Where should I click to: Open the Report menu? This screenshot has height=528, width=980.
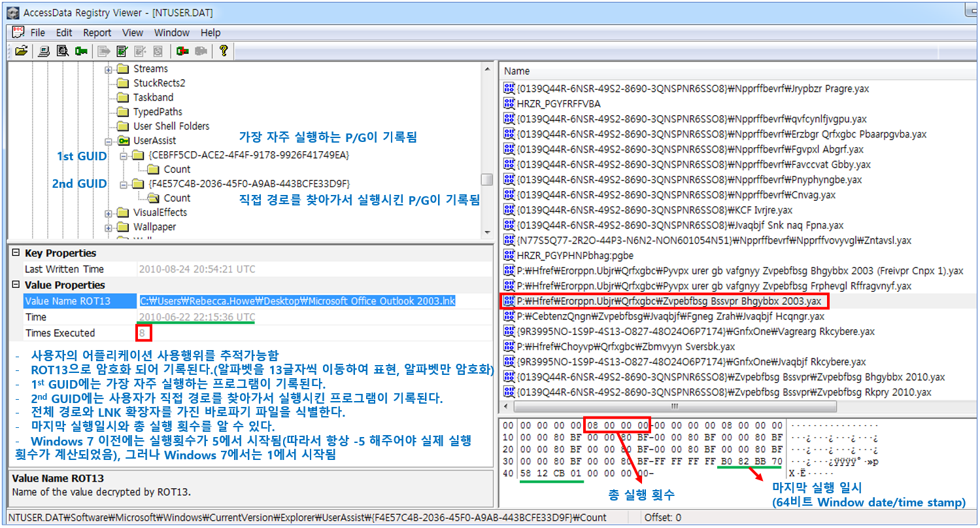point(97,32)
